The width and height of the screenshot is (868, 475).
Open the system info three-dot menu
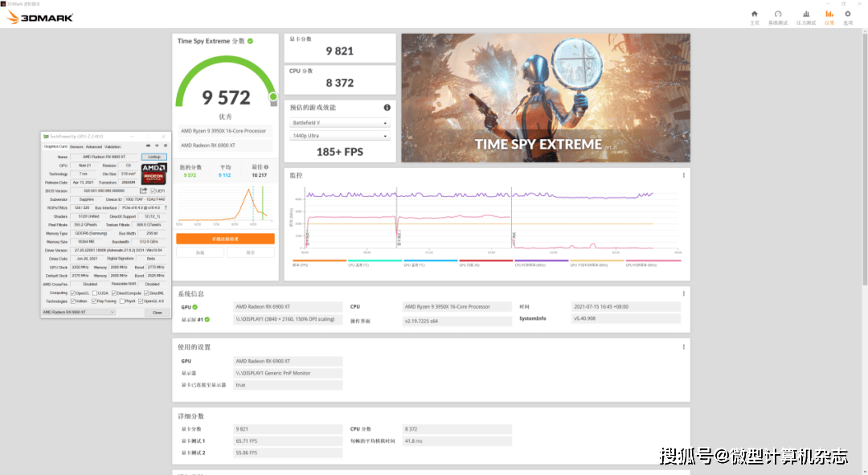684,293
